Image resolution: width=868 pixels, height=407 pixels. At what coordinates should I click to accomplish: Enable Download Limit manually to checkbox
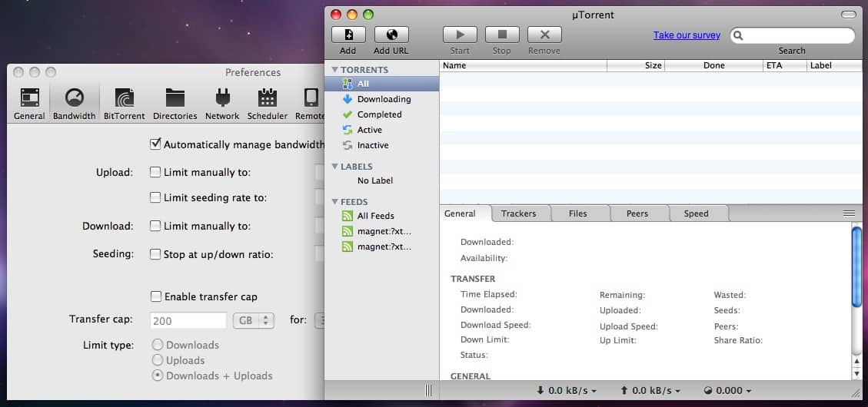pyautogui.click(x=155, y=226)
